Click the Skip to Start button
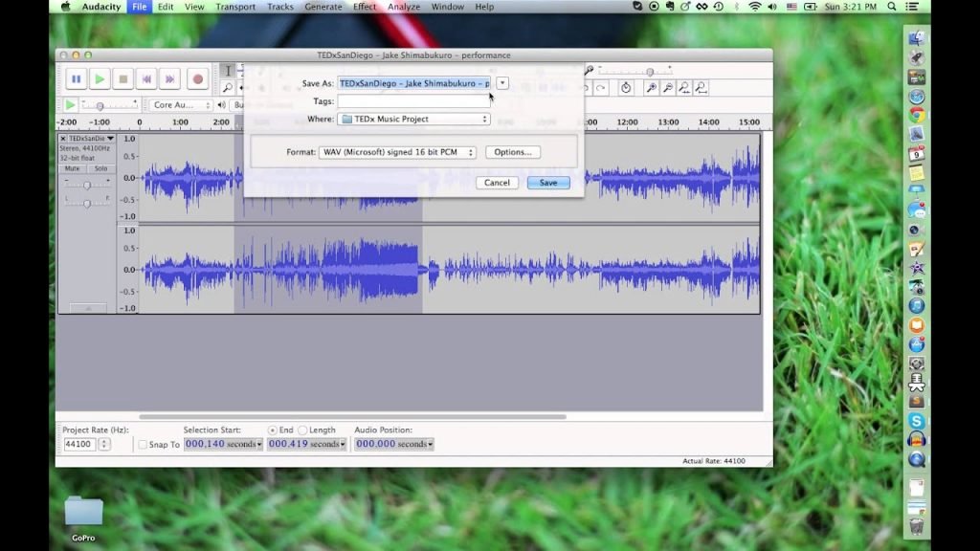Screen dimensions: 980x551 pos(146,79)
